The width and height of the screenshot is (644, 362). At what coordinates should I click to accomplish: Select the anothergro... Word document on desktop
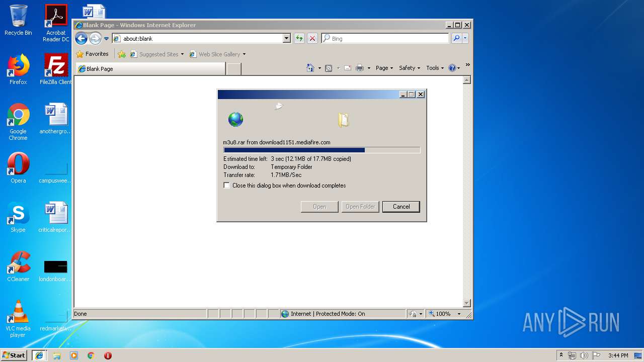(x=56, y=119)
